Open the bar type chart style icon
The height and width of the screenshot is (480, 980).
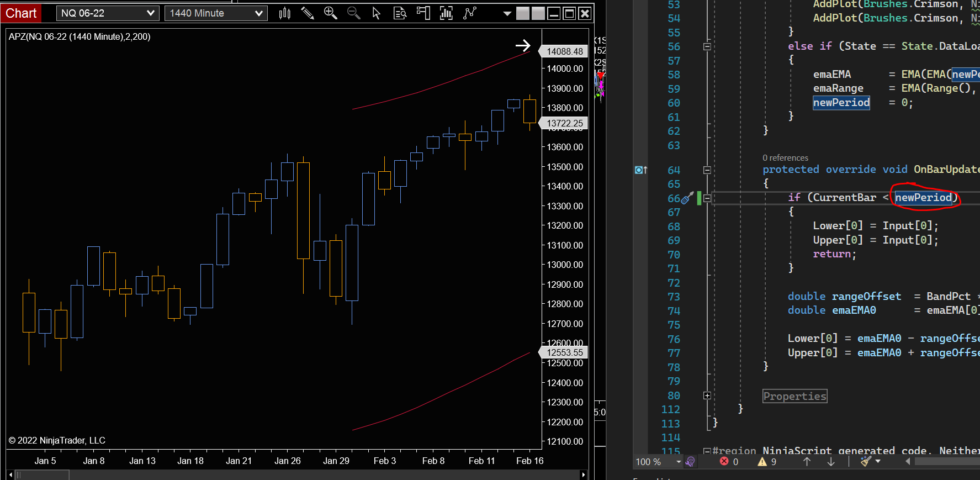point(285,13)
